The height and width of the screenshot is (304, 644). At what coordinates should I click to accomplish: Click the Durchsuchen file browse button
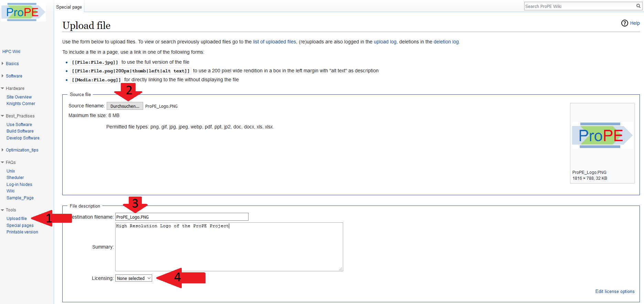point(125,106)
